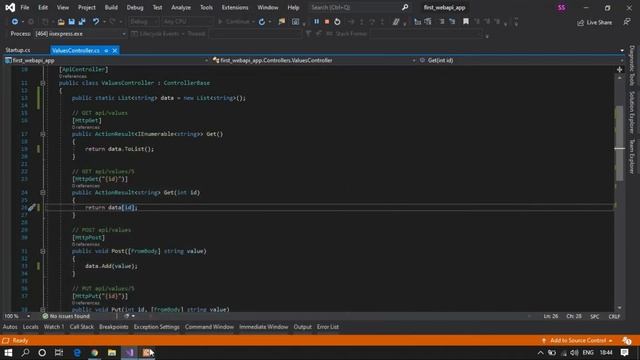Open the Call Stack tab

click(x=82, y=327)
